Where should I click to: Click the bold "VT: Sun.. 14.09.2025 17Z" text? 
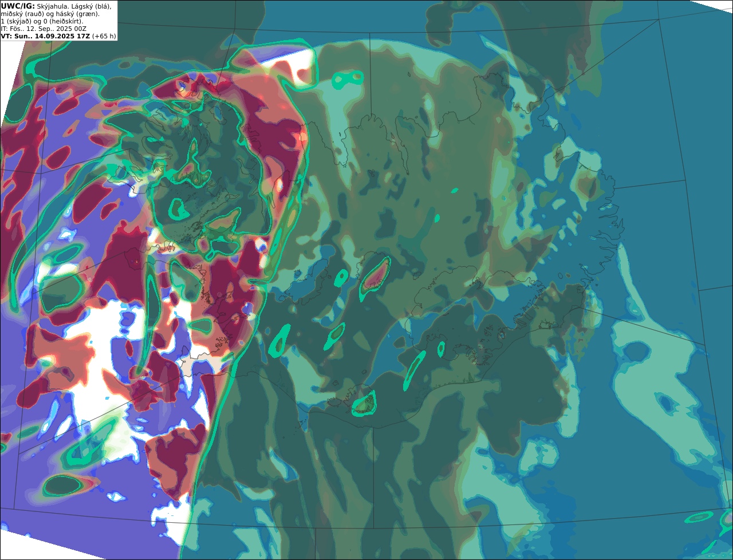(45, 36)
